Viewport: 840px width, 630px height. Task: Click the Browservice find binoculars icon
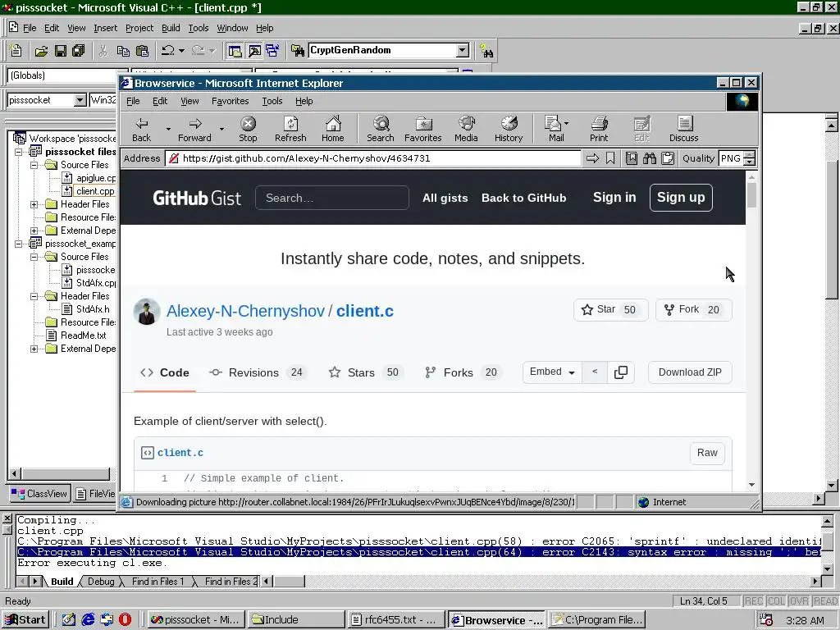(x=650, y=158)
